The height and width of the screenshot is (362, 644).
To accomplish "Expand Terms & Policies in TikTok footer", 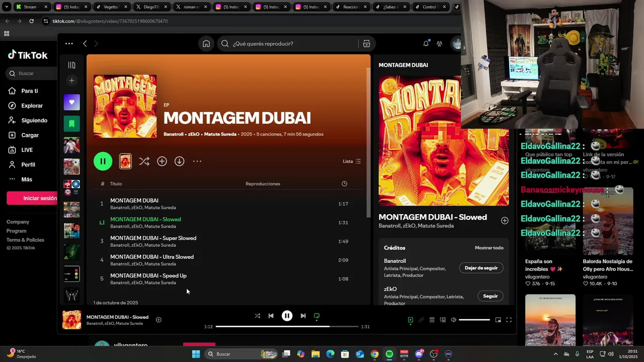I will coord(25,240).
